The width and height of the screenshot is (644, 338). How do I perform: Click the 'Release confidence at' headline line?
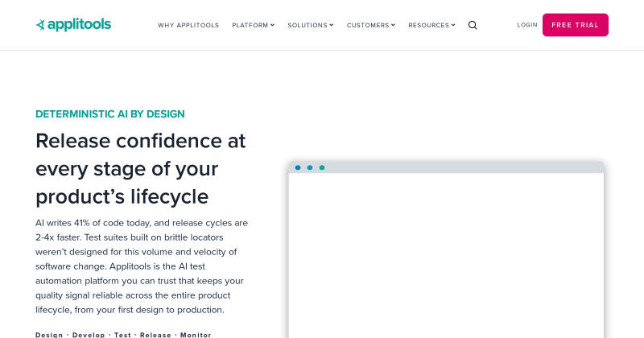[140, 141]
